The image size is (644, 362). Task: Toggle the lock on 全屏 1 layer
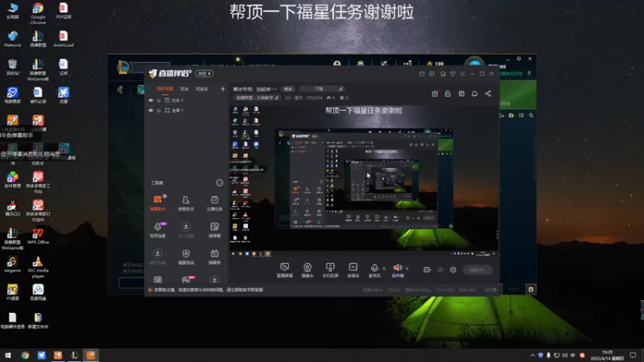[x=159, y=110]
